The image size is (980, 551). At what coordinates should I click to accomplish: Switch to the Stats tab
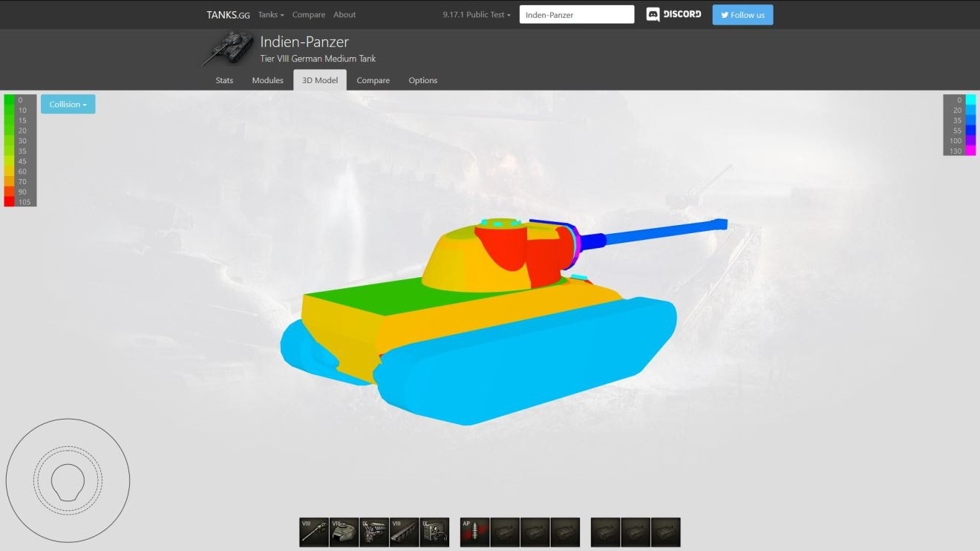coord(224,80)
